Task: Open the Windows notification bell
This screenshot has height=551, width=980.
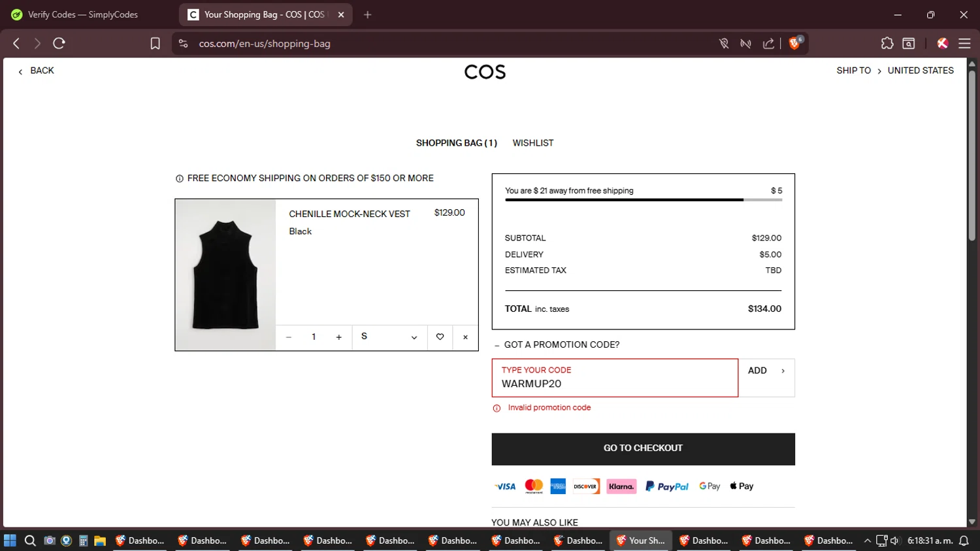Action: (x=964, y=541)
